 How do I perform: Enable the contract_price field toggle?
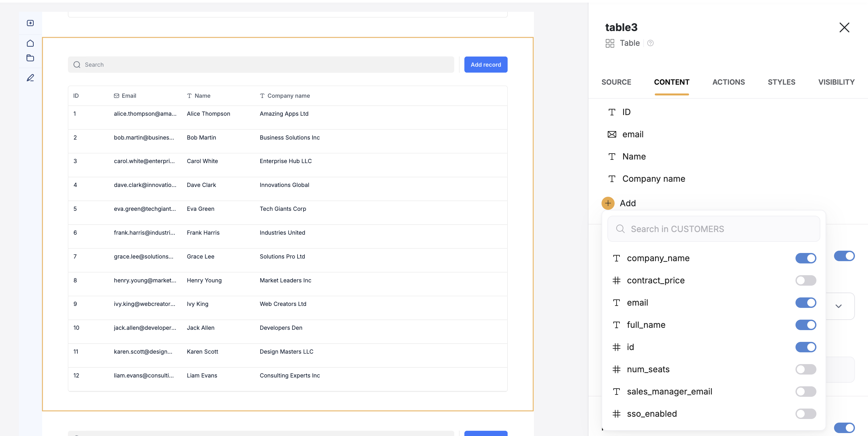pos(806,280)
